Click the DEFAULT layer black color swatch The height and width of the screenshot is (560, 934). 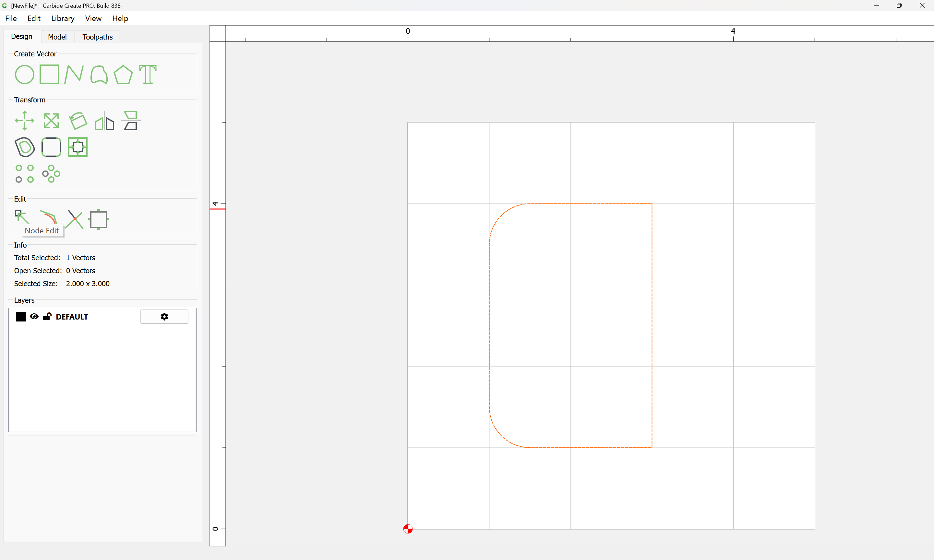(x=21, y=317)
